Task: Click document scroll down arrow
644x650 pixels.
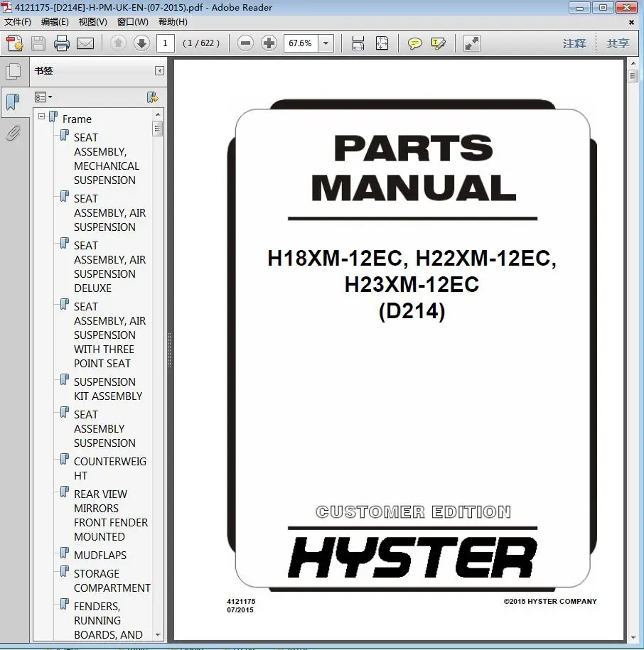Action: 633,637
